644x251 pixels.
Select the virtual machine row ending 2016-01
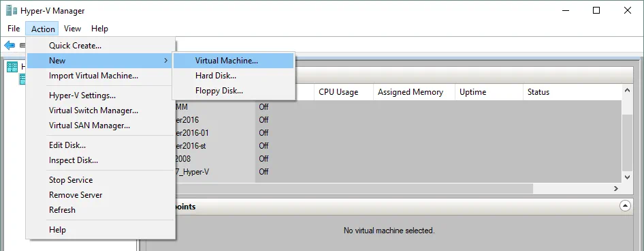398,133
